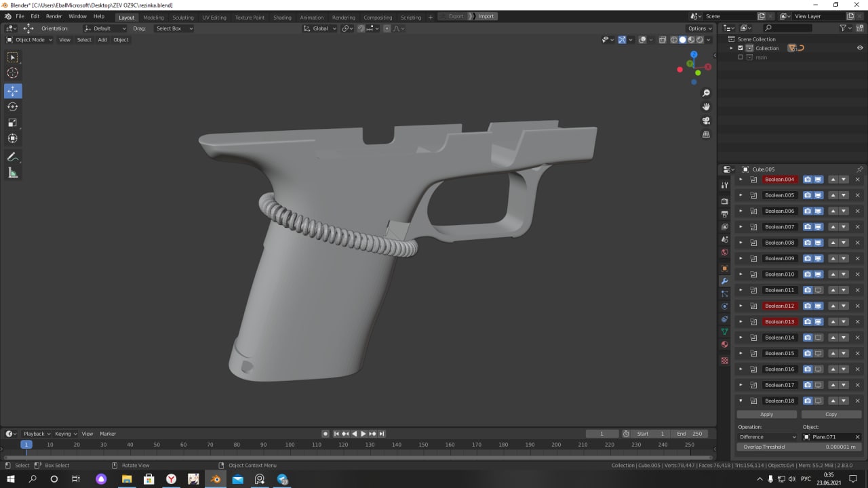Toggle viewport display for Boolean.011
Image resolution: width=868 pixels, height=488 pixels.
point(818,290)
